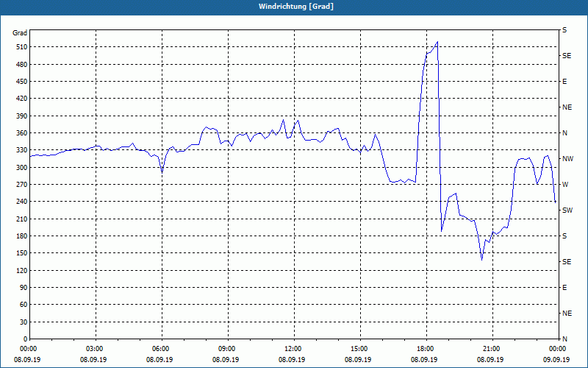Select the "300" y-axis value
The width and height of the screenshot is (588, 368).
(21, 168)
